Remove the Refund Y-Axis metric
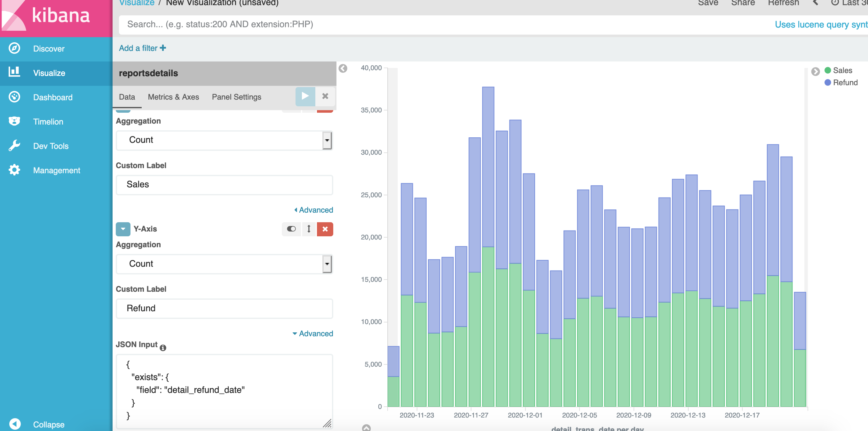The height and width of the screenshot is (431, 868). tap(325, 229)
